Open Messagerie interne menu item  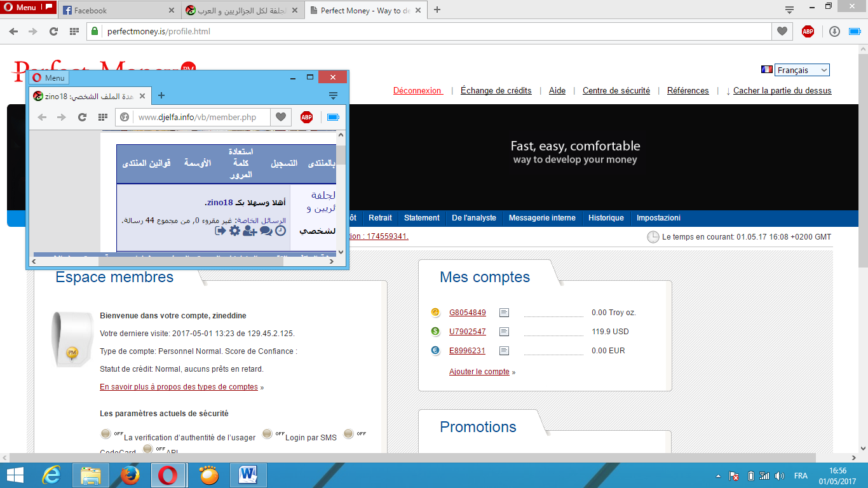[x=542, y=218]
